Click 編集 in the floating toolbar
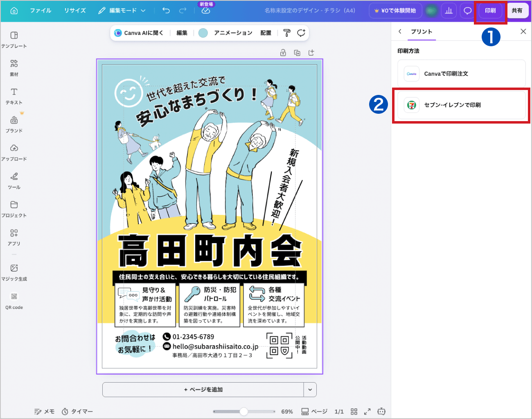 (182, 33)
